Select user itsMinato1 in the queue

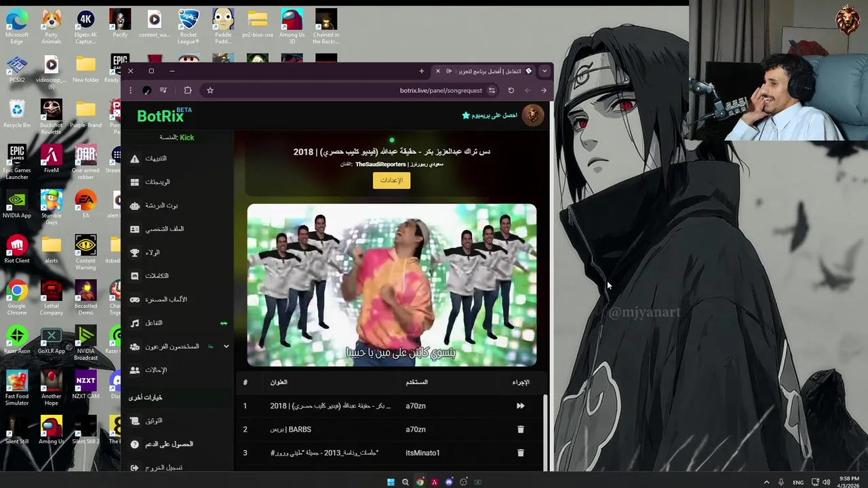[422, 453]
